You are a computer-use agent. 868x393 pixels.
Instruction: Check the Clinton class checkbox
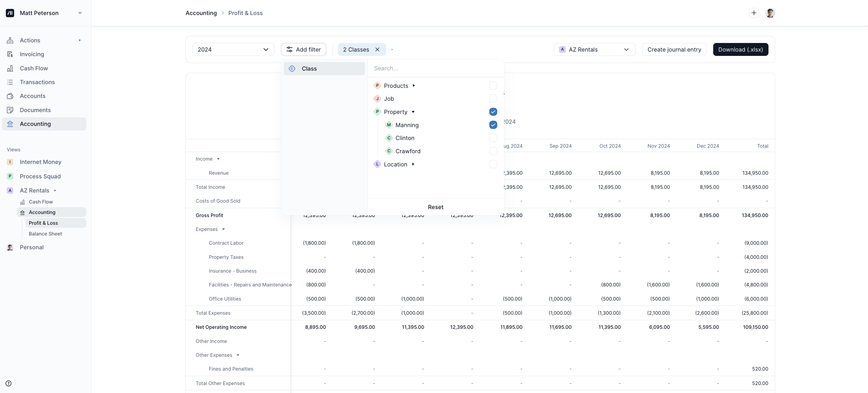tap(493, 138)
